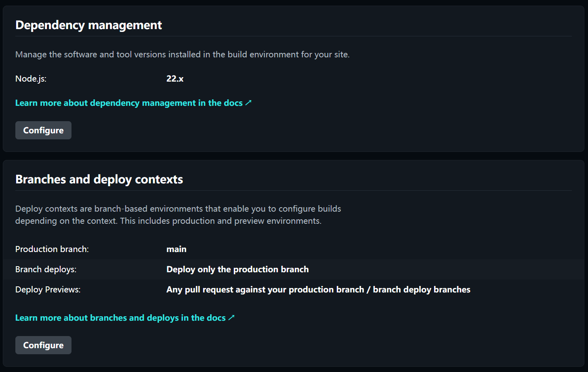Click the Branches and deploy contexts heading
The image size is (588, 372).
click(99, 179)
